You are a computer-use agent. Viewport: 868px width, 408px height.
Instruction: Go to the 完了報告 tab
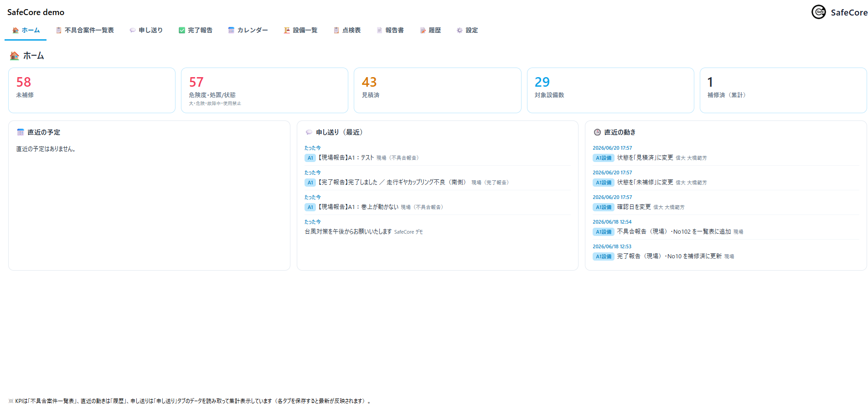(x=196, y=30)
